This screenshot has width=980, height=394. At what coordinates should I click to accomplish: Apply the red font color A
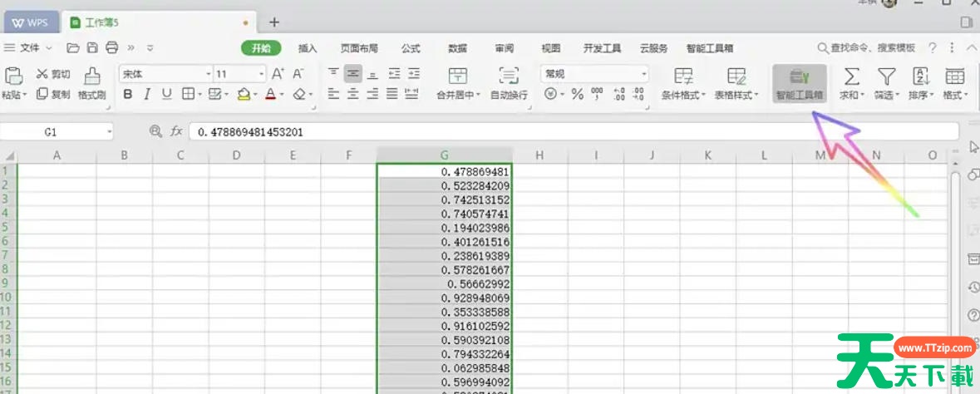click(270, 94)
